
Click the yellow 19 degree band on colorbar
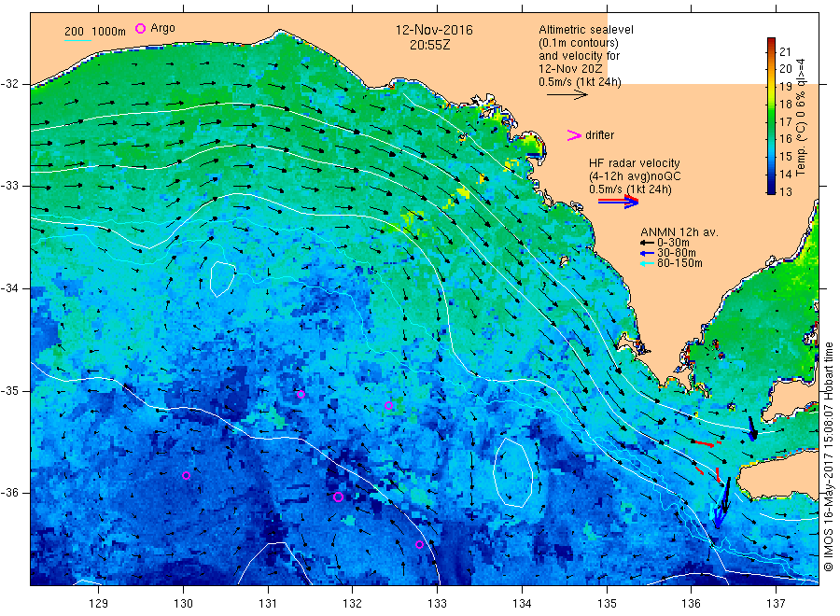pyautogui.click(x=772, y=86)
